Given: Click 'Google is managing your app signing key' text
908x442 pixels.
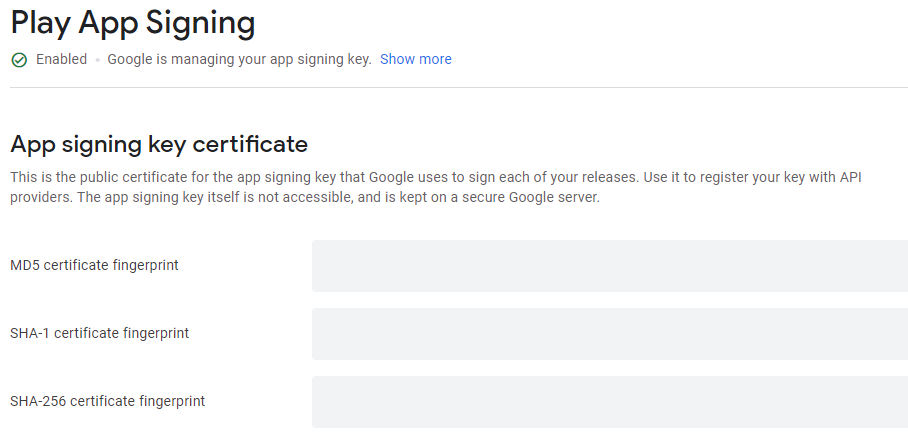Looking at the screenshot, I should point(239,59).
